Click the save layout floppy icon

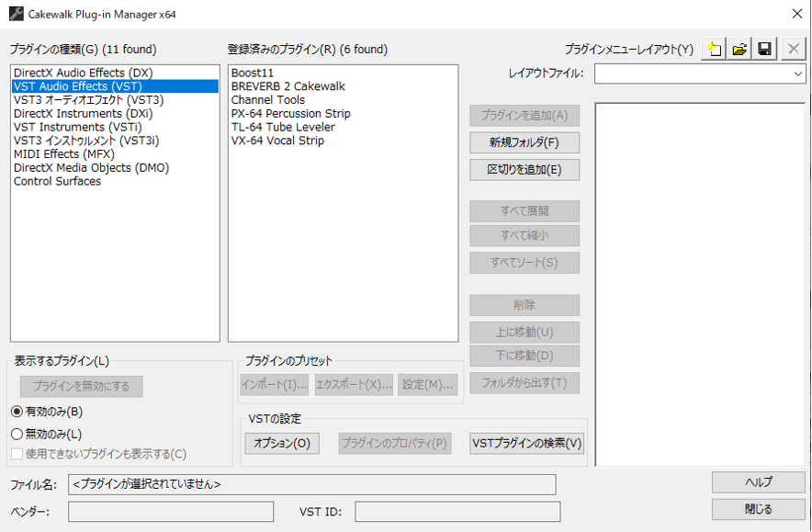pyautogui.click(x=765, y=50)
